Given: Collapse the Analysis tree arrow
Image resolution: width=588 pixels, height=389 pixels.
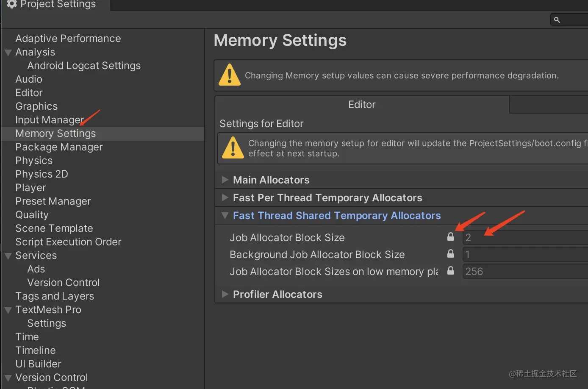Looking at the screenshot, I should click(x=8, y=53).
